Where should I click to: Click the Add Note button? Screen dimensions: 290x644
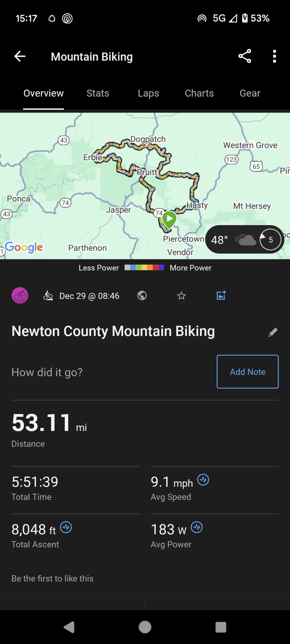click(248, 372)
